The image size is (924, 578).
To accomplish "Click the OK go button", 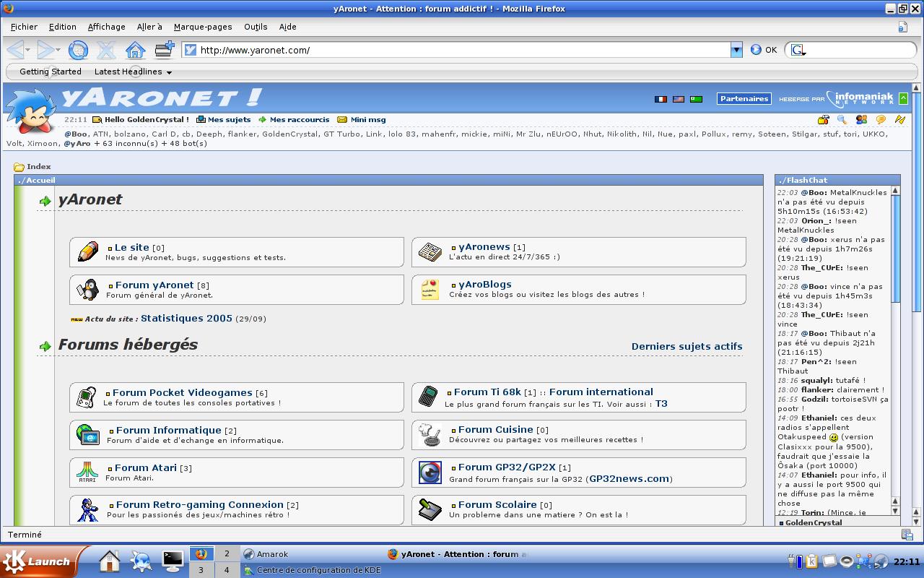I will [x=764, y=50].
